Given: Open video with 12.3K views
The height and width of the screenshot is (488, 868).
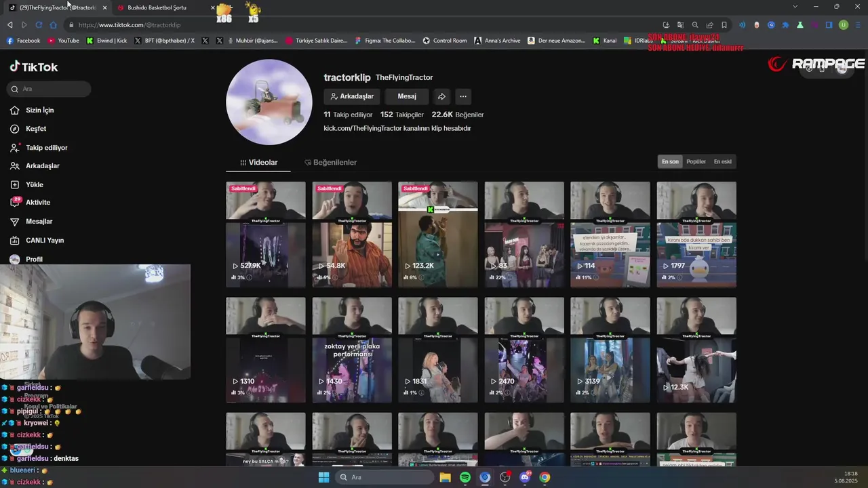Looking at the screenshot, I should (x=696, y=350).
